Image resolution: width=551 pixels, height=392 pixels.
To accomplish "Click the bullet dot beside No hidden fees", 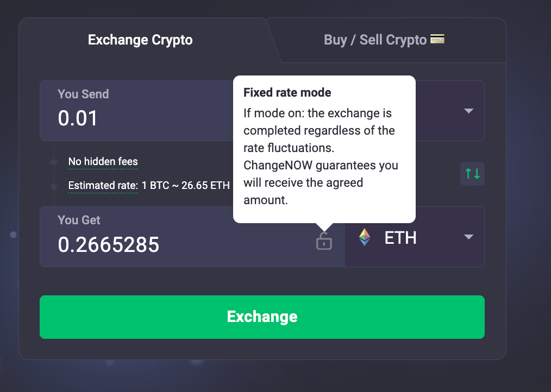I will pos(54,162).
